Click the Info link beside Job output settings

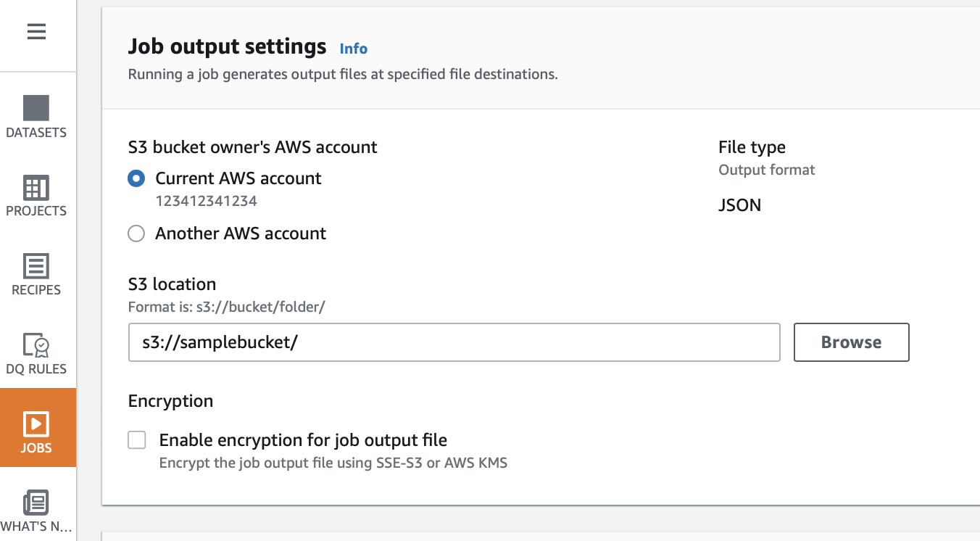point(354,49)
